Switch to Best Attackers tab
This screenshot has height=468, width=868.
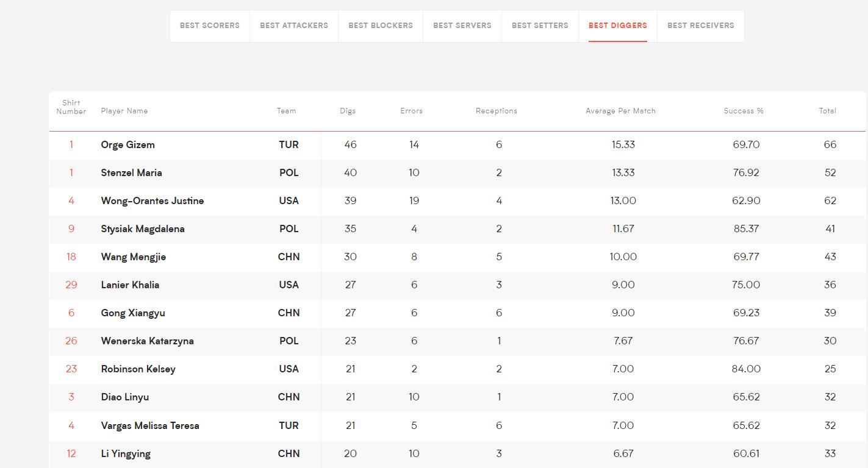click(294, 26)
